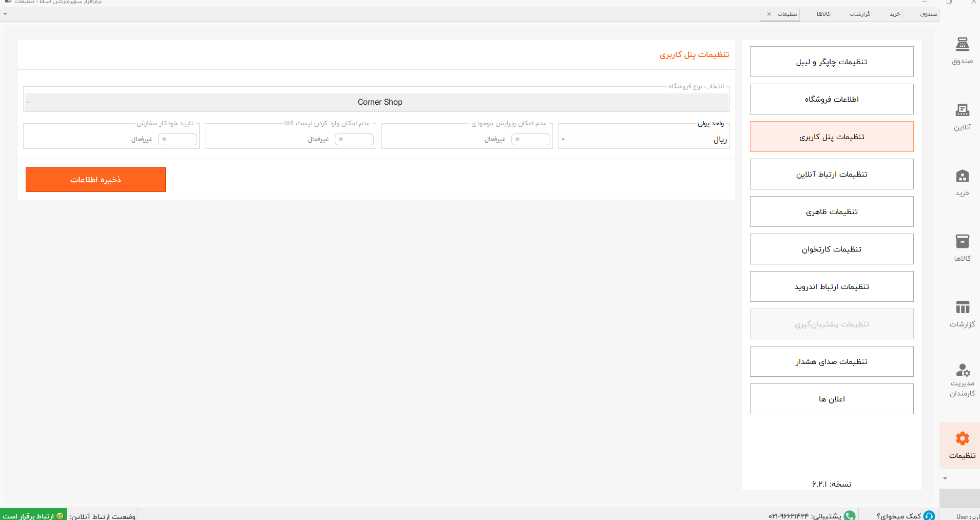The height and width of the screenshot is (520, 980).
Task: Click the green connection status check icon
Action: point(60,516)
